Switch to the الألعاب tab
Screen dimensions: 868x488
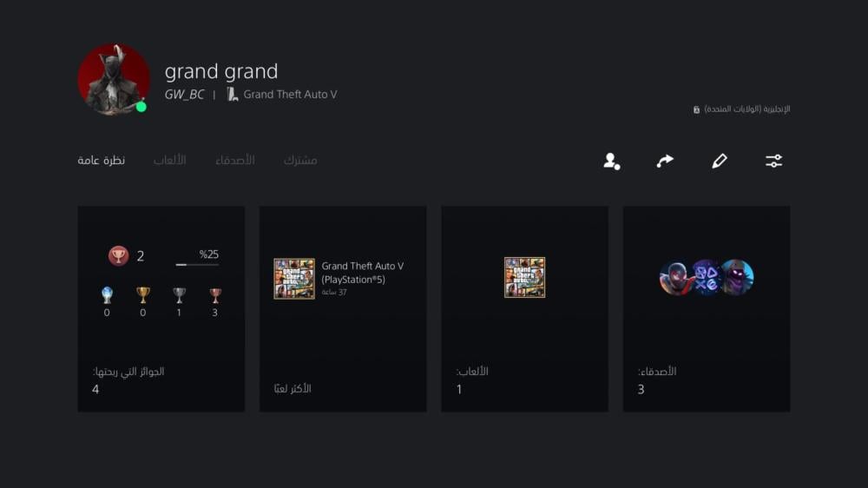click(x=170, y=161)
